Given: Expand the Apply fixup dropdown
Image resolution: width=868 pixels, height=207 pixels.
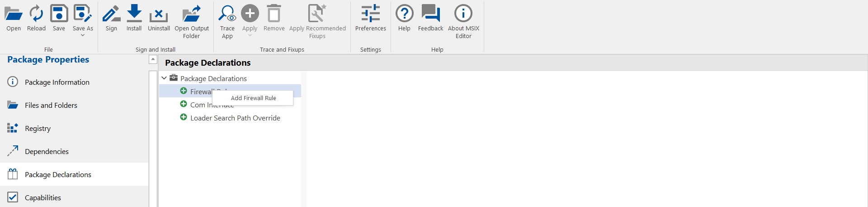Looking at the screenshot, I should 250,35.
